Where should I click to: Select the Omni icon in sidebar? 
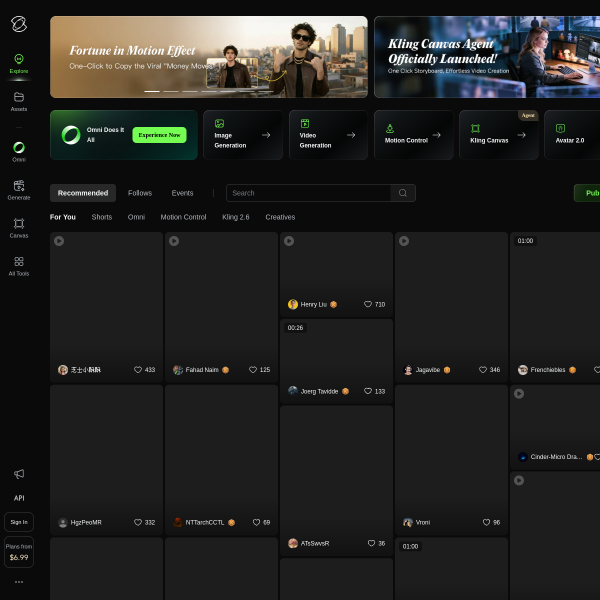click(19, 148)
